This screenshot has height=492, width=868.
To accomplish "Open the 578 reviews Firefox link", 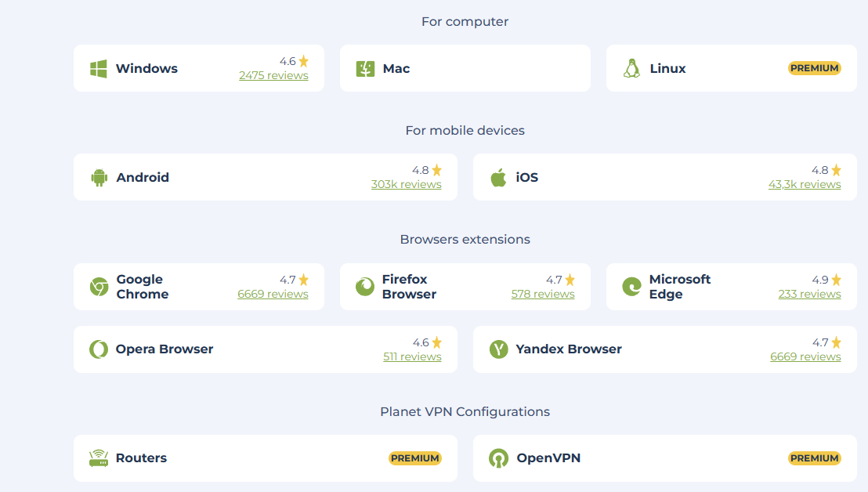I will (543, 295).
